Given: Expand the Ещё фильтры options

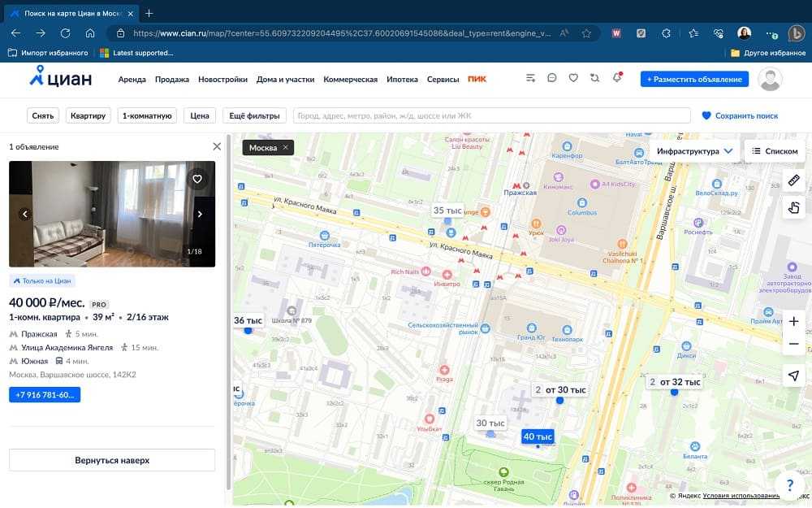Looking at the screenshot, I should pos(254,115).
